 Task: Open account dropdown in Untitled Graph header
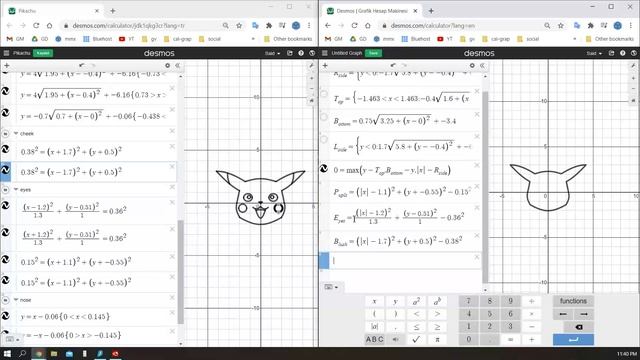(594, 53)
